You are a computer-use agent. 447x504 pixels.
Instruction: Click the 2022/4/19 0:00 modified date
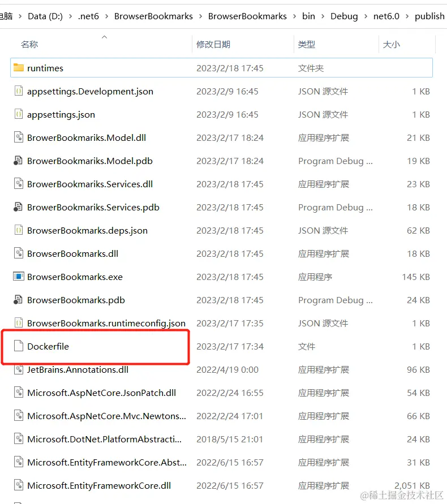(x=227, y=369)
